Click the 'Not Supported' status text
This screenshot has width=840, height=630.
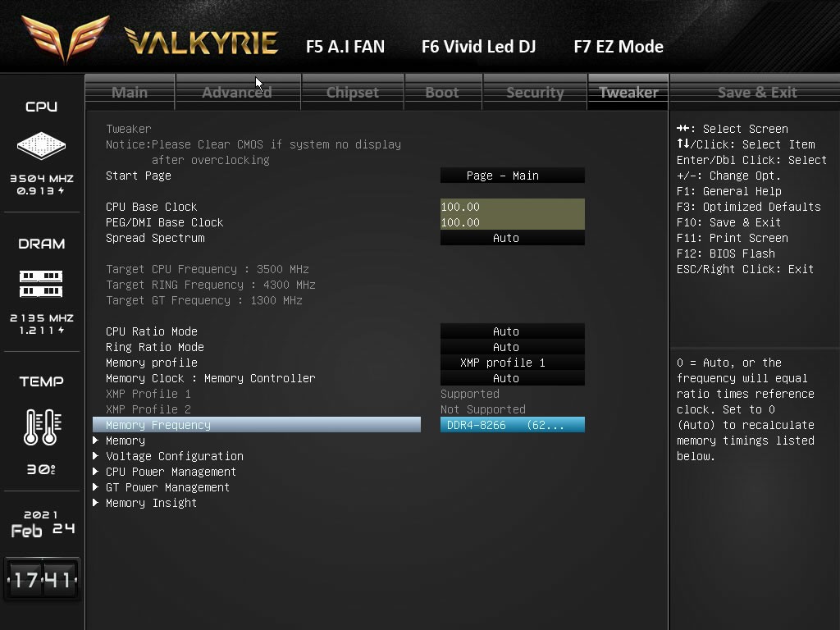pos(482,409)
